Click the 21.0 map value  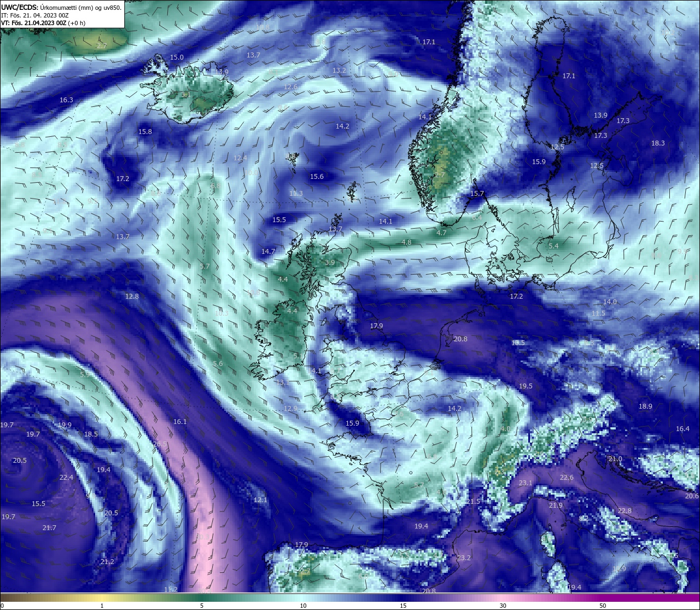tap(615, 459)
